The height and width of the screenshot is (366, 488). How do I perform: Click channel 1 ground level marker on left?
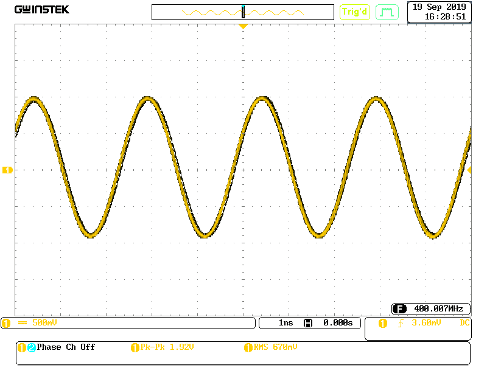click(7, 170)
